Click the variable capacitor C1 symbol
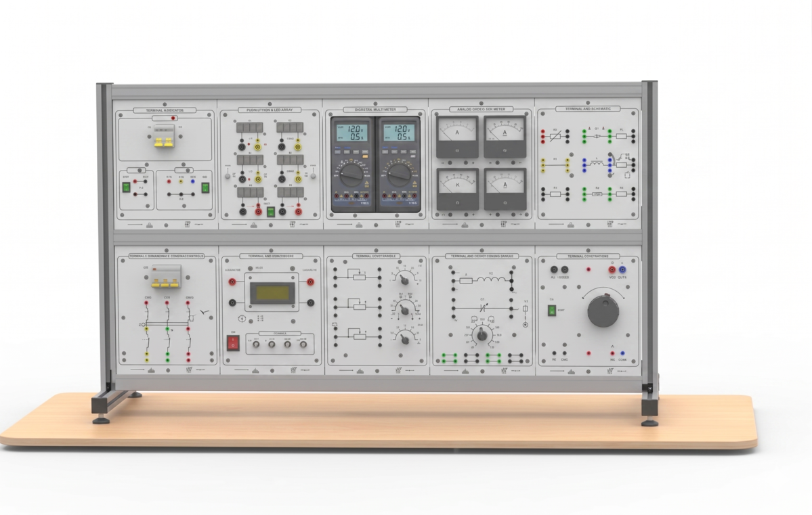812x515 pixels. (483, 307)
